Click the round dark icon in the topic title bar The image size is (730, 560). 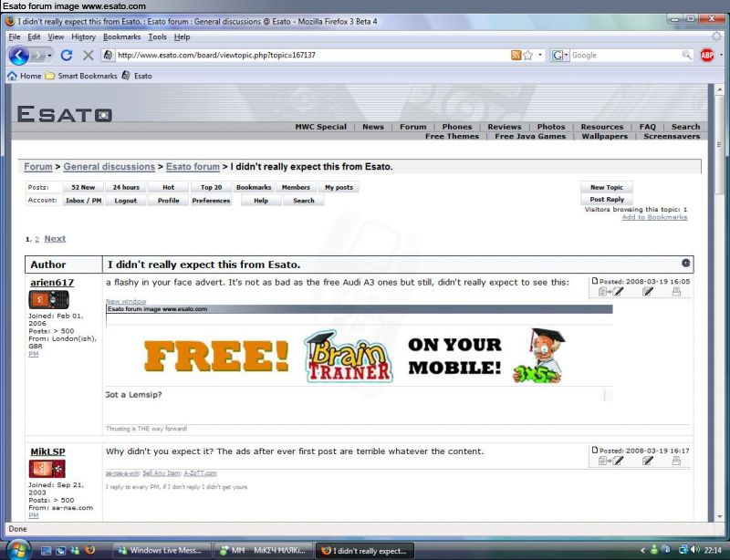pyautogui.click(x=686, y=263)
